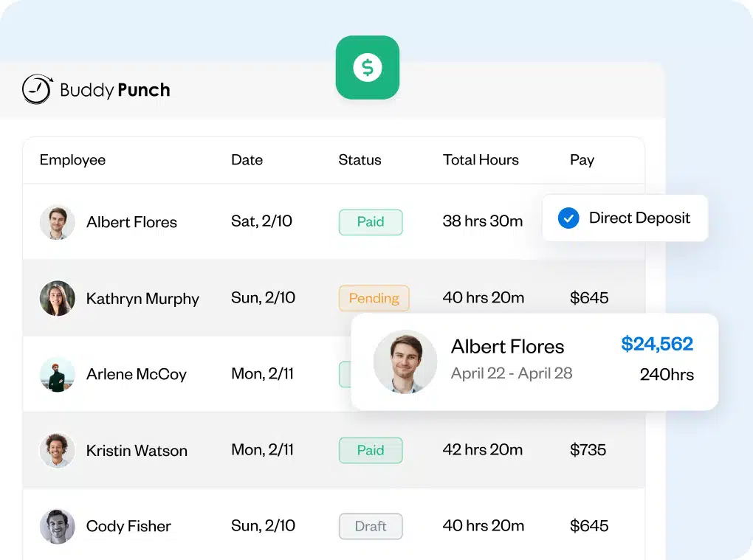
Task: Toggle Kathryn Murphy's Pending status badge
Action: [374, 298]
